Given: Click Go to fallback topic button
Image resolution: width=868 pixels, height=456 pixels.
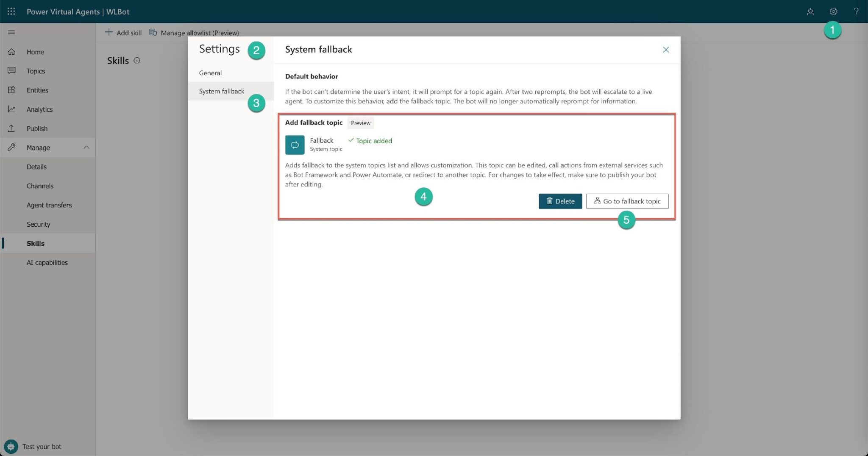Looking at the screenshot, I should coord(627,201).
